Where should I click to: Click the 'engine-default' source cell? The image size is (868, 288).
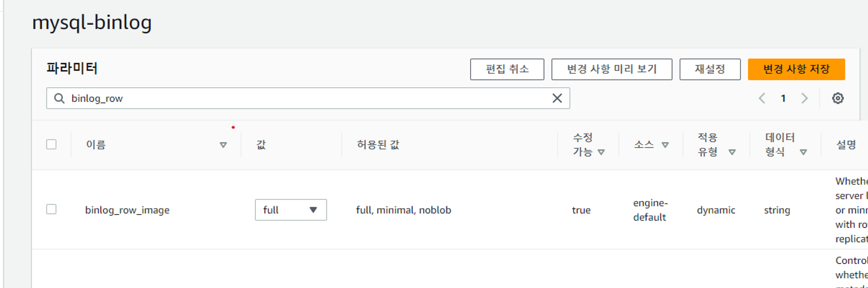pos(650,210)
